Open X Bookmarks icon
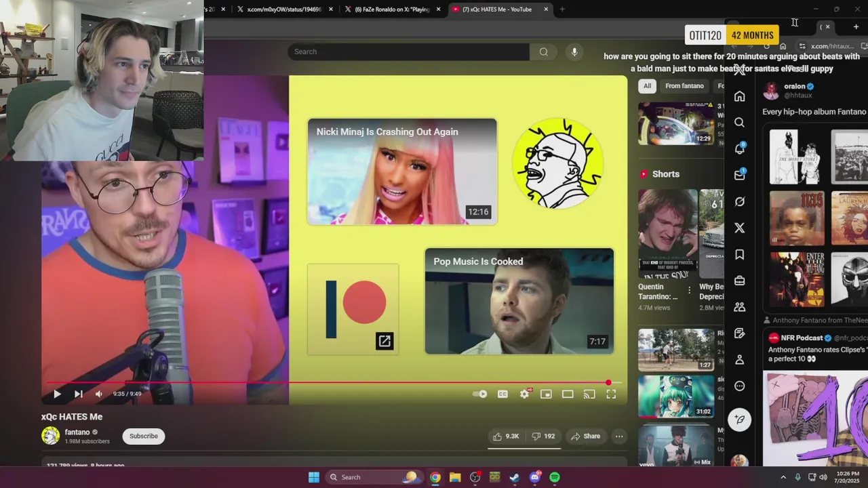 pos(739,254)
